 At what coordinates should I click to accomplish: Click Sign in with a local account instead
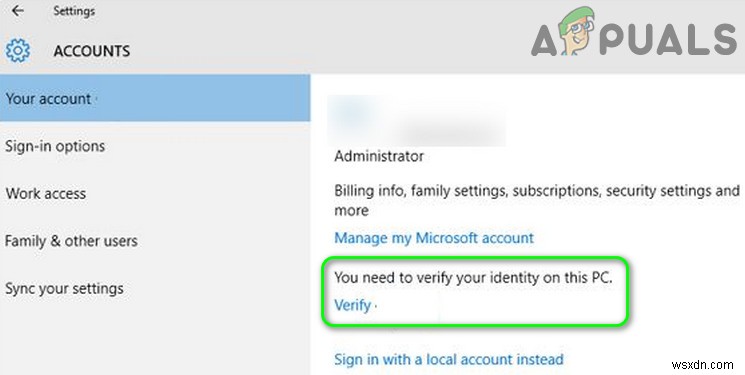tap(449, 359)
